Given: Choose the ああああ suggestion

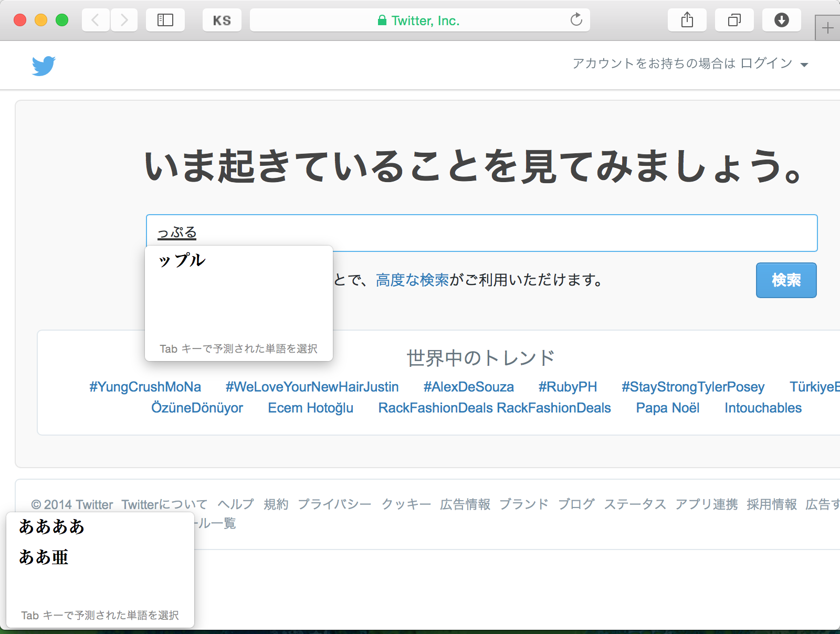Looking at the screenshot, I should 51,526.
